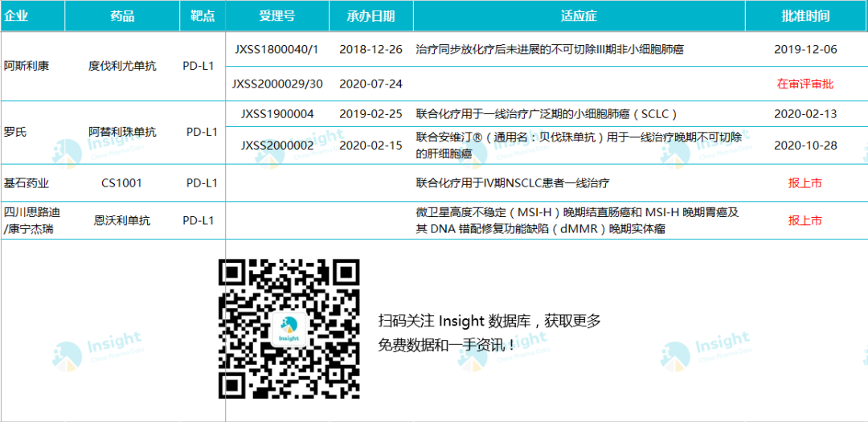Click approval date 2020-10-28
The width and height of the screenshot is (868, 422).
(805, 145)
